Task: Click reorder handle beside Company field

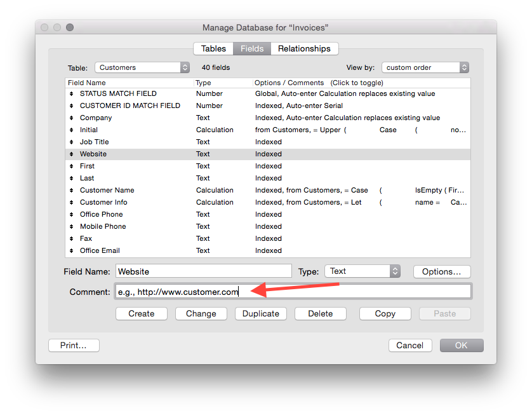Action: [x=72, y=118]
